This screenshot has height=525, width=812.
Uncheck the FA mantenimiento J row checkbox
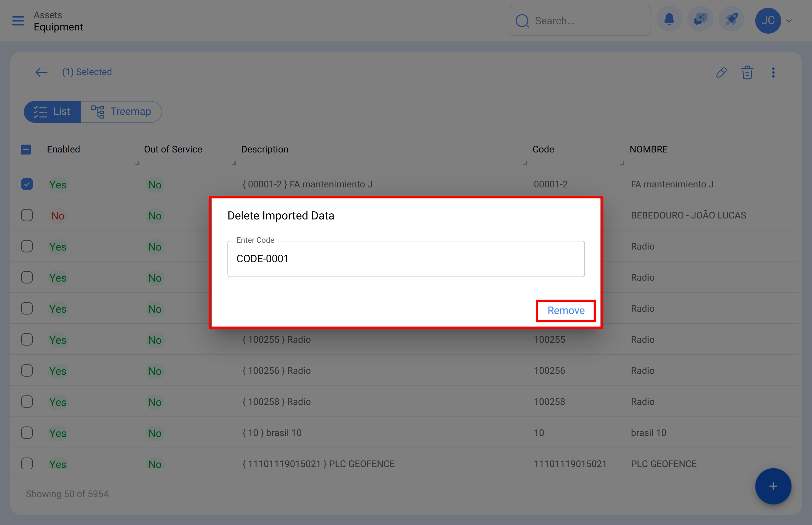[27, 184]
